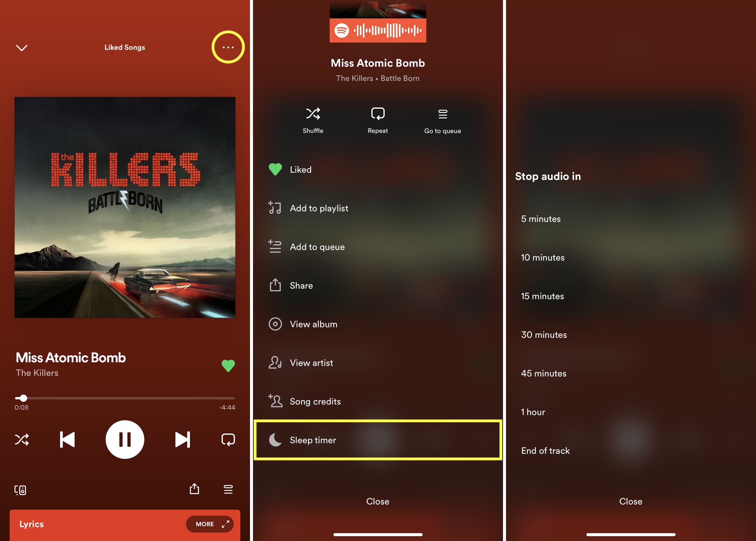
Task: Skip to previous track
Action: [66, 439]
